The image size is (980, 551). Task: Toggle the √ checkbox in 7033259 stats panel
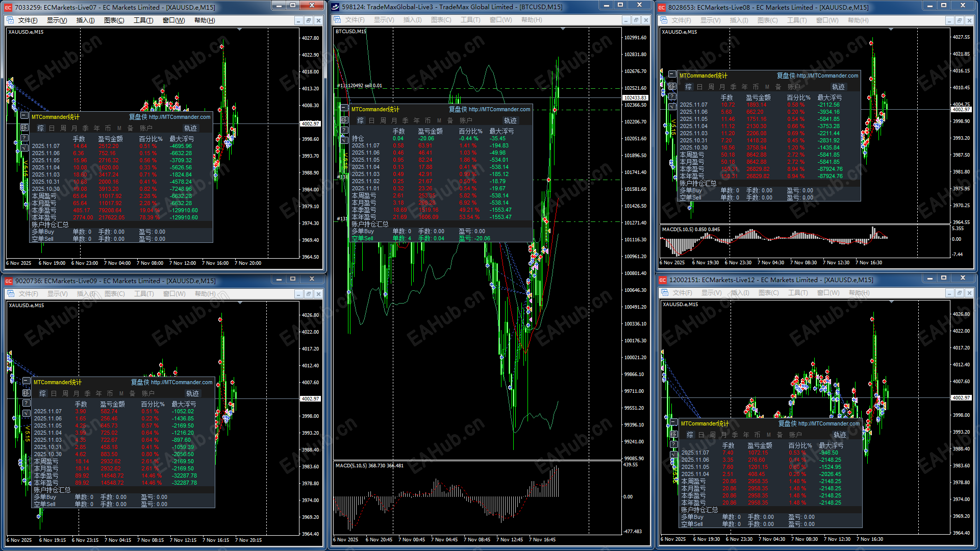[x=24, y=147]
